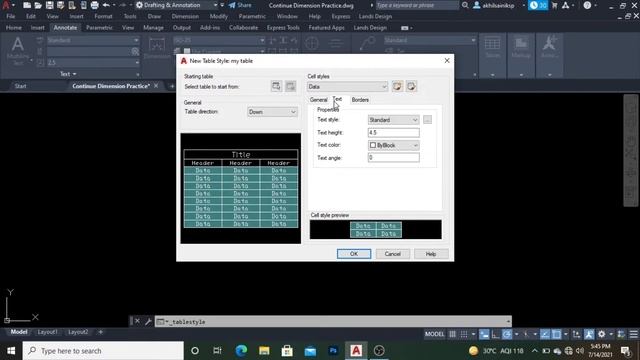The width and height of the screenshot is (640, 360).
Task: Click OK in New Table Style dialog
Action: 354,254
